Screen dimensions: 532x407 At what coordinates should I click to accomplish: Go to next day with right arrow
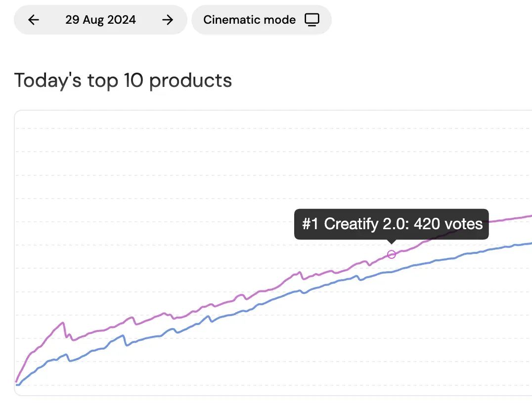tap(168, 20)
